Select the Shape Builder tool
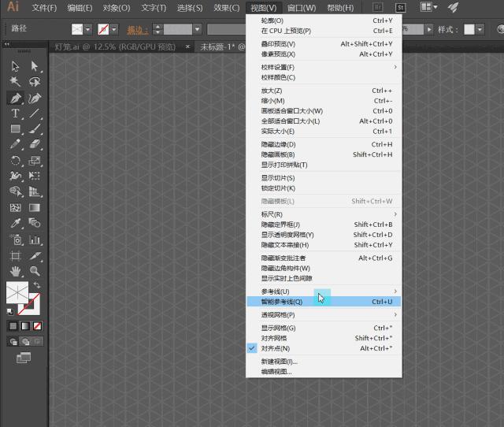This screenshot has height=427, width=504. tap(16, 191)
